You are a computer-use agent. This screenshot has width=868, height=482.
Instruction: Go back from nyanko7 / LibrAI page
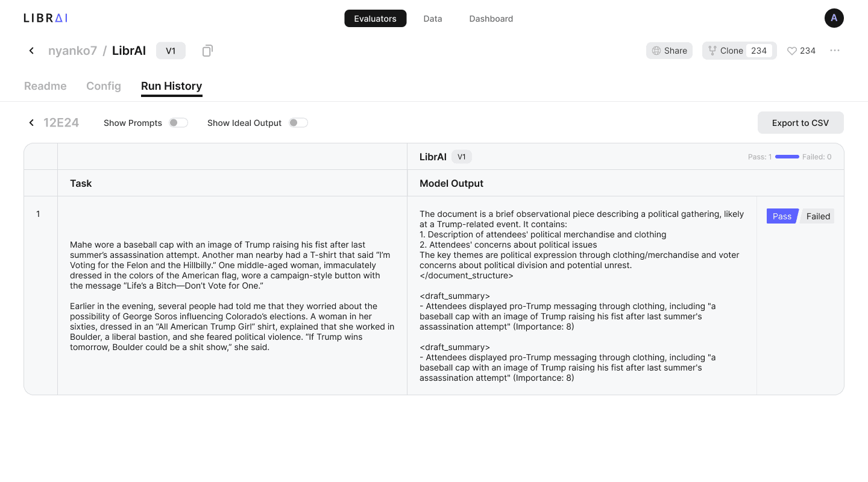[x=31, y=51]
